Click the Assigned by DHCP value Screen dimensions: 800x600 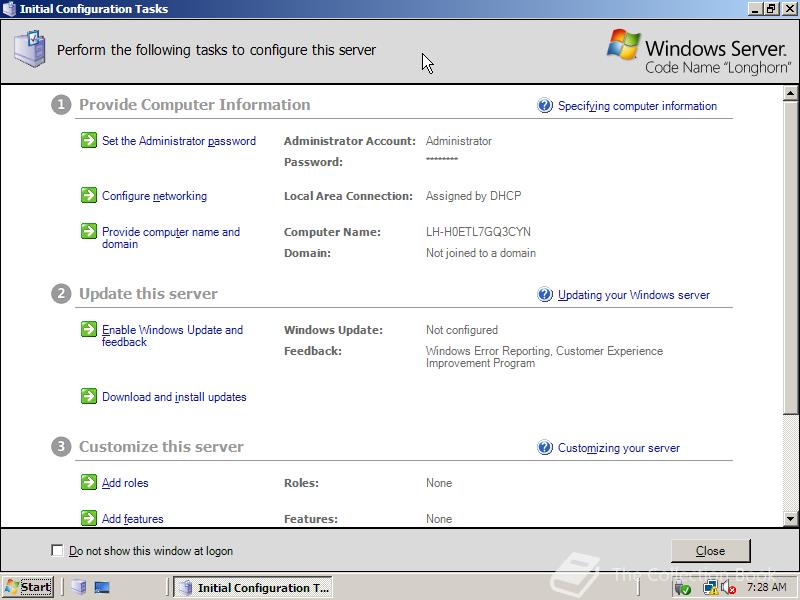473,196
